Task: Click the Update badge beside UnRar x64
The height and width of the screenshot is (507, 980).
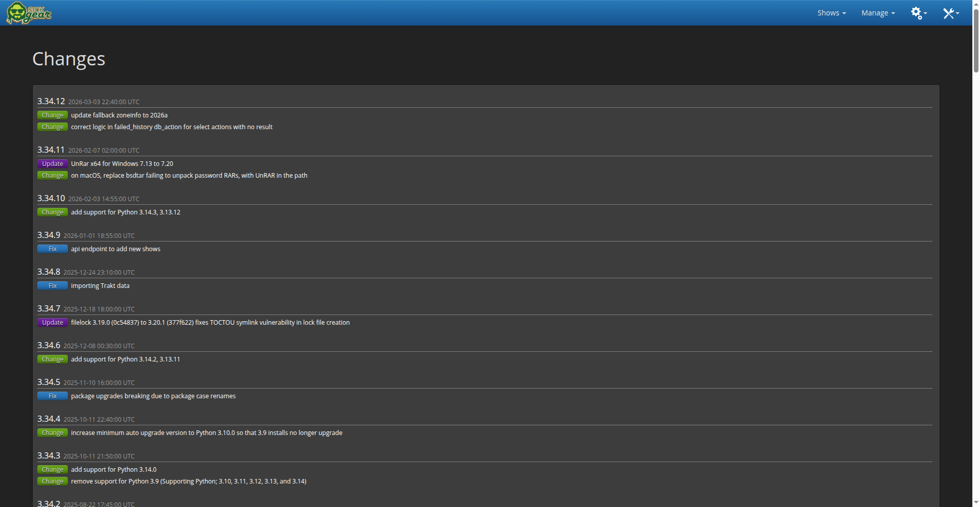Action: tap(53, 164)
